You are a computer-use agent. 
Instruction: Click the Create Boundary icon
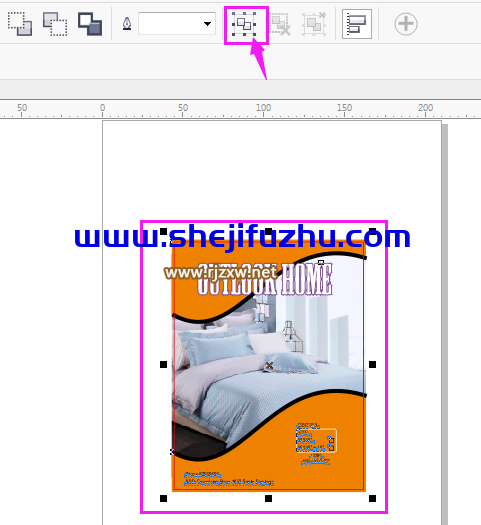(90, 24)
